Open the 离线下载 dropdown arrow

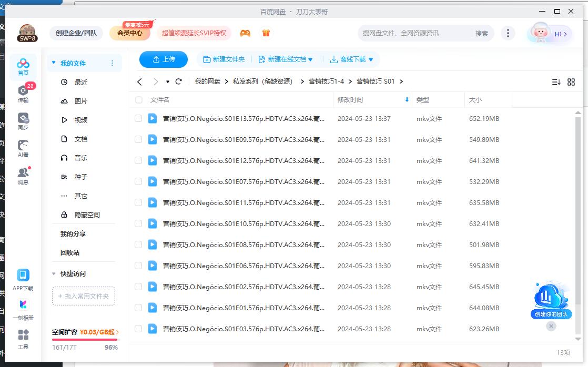pyautogui.click(x=371, y=60)
